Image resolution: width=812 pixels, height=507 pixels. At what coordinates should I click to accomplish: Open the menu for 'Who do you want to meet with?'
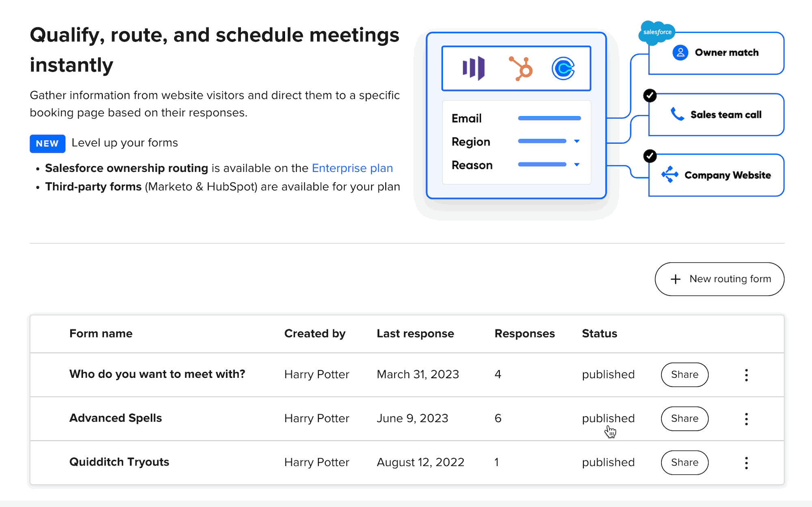(x=746, y=375)
